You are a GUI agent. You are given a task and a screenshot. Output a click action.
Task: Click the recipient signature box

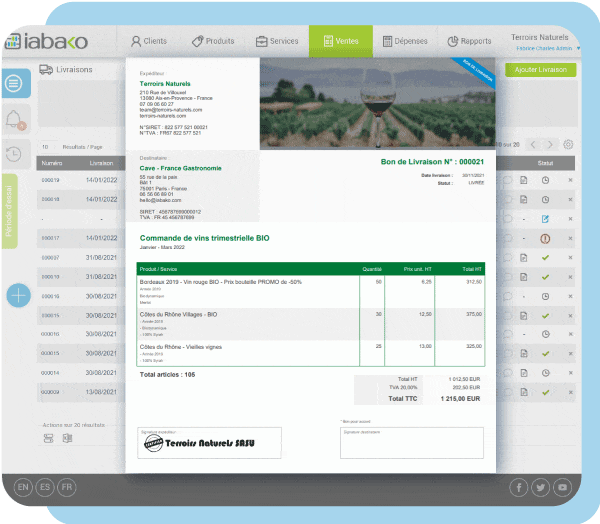[412, 443]
